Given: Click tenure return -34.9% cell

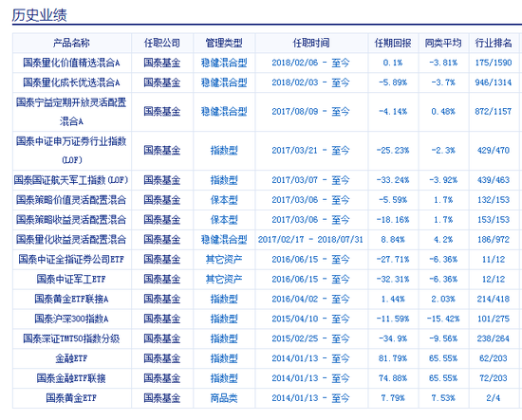Looking at the screenshot, I should click(393, 338).
